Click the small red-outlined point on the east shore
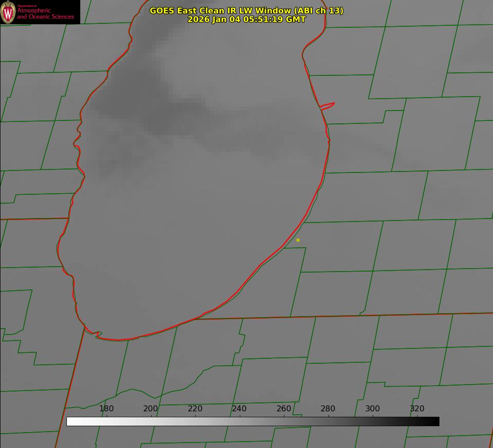Viewport: 493px width, 448px height. point(328,105)
